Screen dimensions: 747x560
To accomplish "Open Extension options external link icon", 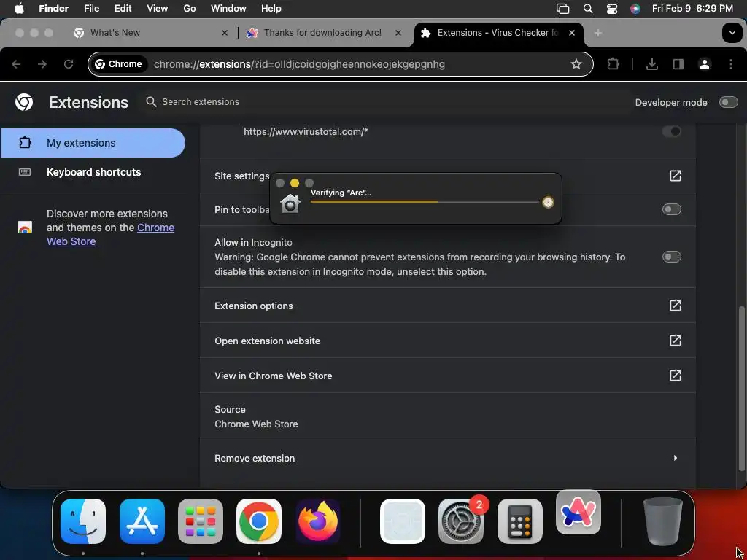I will [x=676, y=306].
